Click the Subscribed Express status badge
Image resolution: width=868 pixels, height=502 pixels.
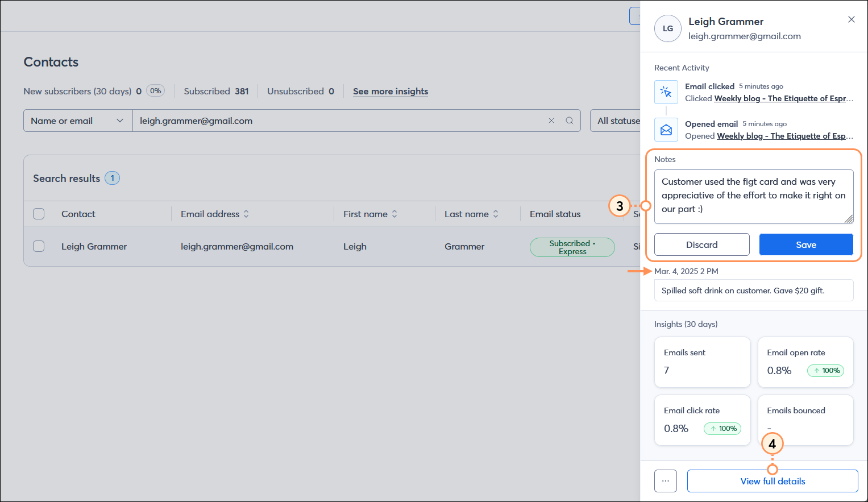[x=572, y=247]
